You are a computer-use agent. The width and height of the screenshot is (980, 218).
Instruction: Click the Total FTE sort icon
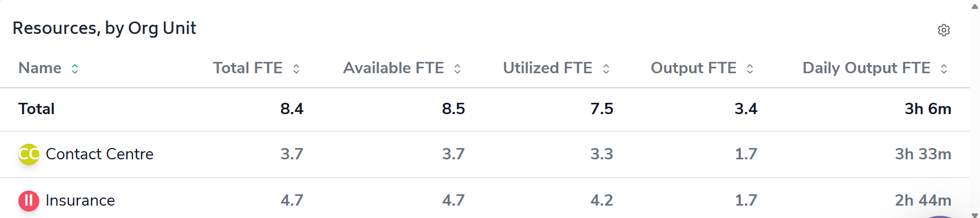[x=296, y=68]
